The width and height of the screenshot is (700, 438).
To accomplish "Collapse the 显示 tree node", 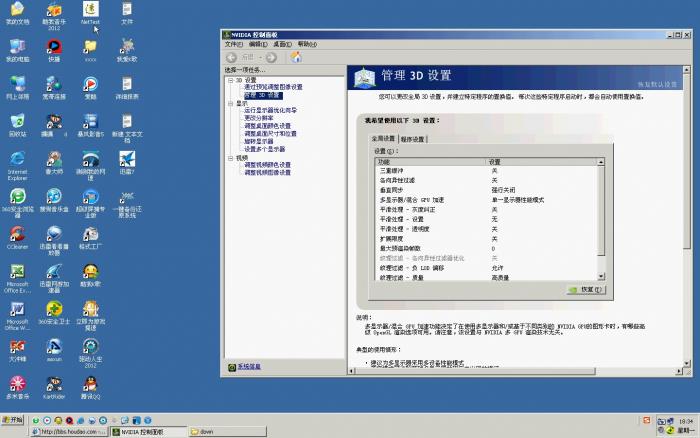I will (230, 104).
